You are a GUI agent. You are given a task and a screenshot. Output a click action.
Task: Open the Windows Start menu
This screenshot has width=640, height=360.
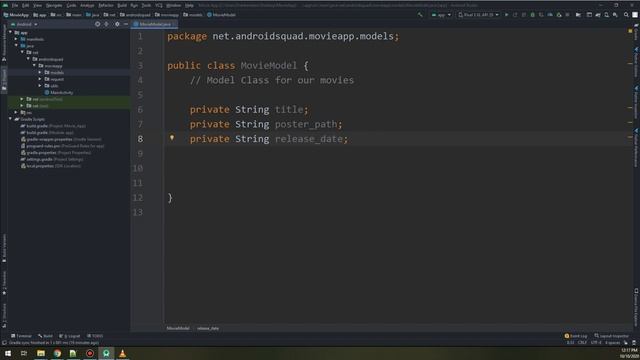pyautogui.click(x=8, y=353)
